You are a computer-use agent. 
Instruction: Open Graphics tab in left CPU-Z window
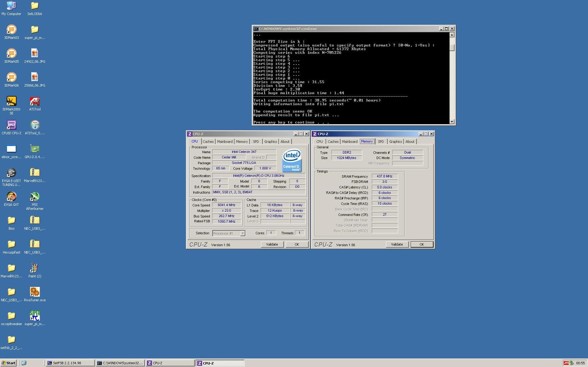pyautogui.click(x=270, y=141)
